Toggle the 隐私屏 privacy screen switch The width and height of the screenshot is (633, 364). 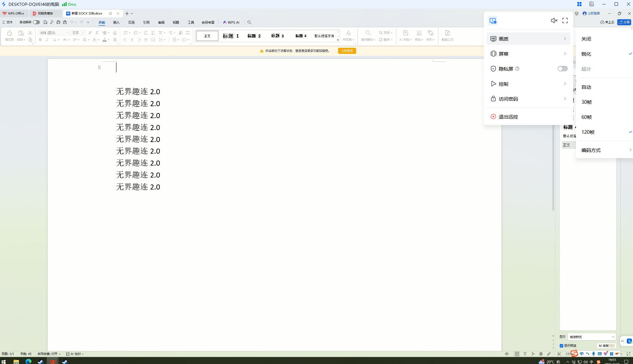click(x=562, y=69)
